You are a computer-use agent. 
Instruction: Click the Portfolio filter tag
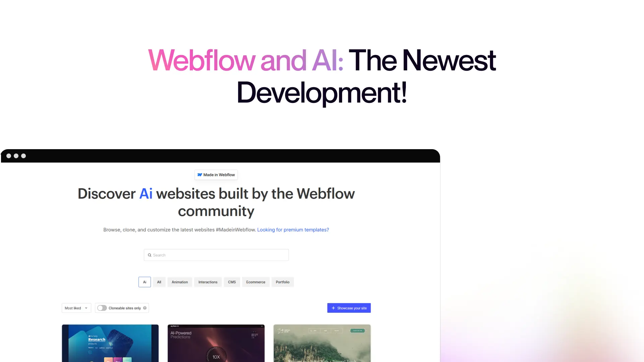(282, 282)
